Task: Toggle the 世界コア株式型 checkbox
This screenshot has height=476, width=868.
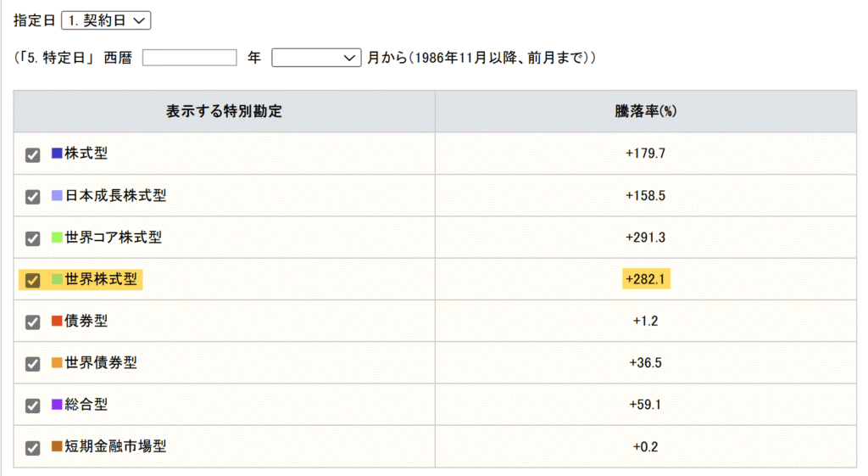Action: 33,238
